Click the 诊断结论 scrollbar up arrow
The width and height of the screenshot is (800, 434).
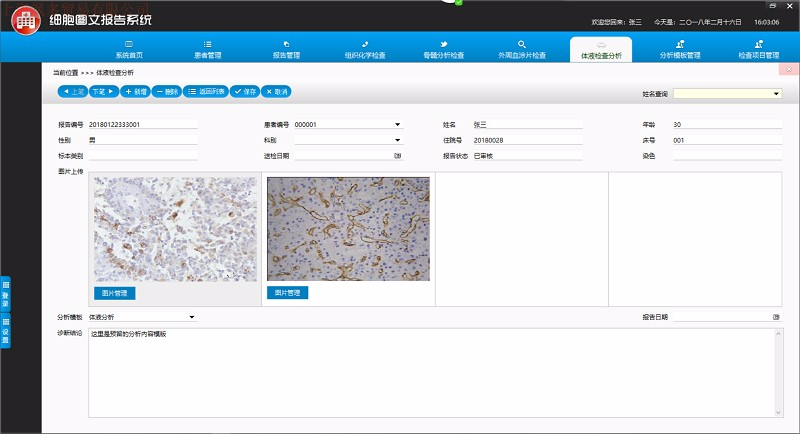pos(778,334)
